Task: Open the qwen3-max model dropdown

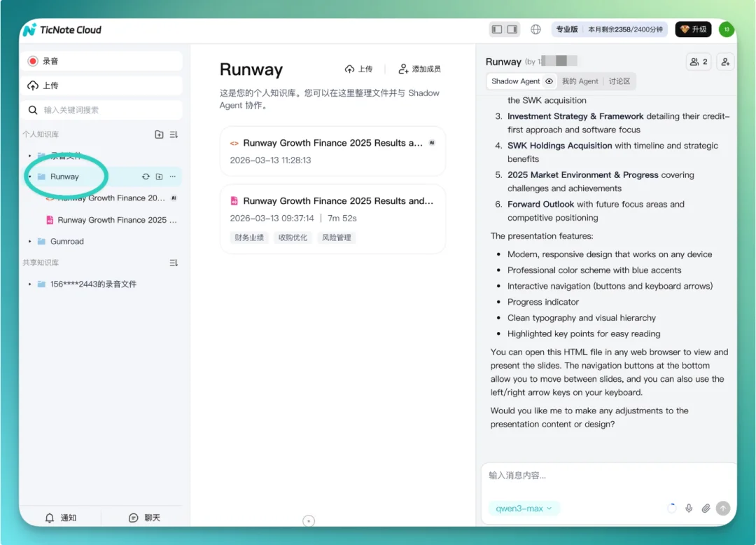Action: pos(524,509)
